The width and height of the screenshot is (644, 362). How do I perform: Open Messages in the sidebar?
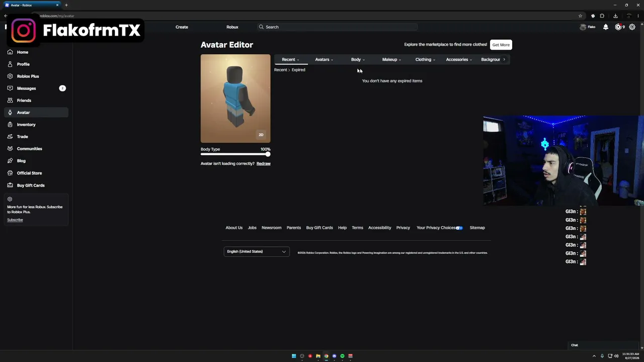35,88
